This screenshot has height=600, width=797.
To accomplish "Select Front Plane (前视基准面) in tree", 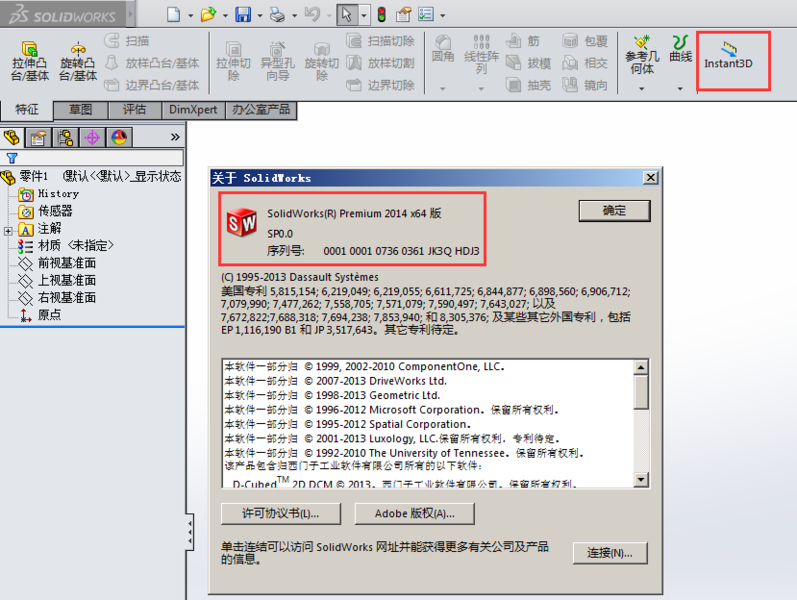I will tap(56, 263).
